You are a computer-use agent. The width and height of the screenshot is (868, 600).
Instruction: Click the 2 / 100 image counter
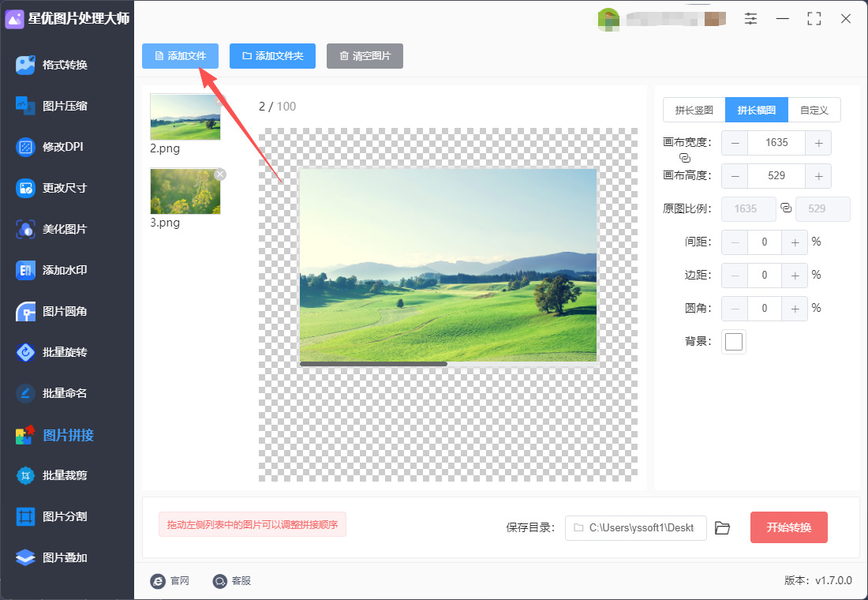[x=277, y=107]
